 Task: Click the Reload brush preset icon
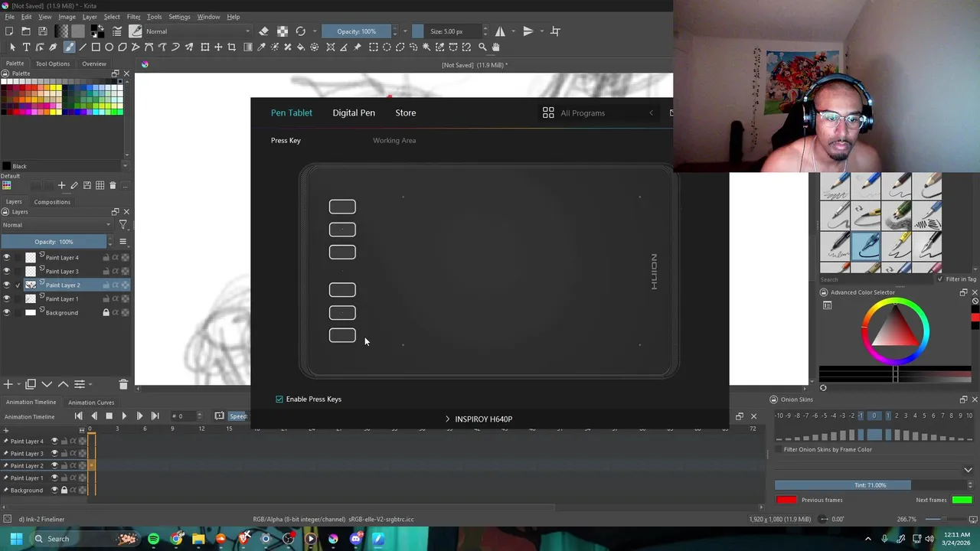(x=301, y=31)
